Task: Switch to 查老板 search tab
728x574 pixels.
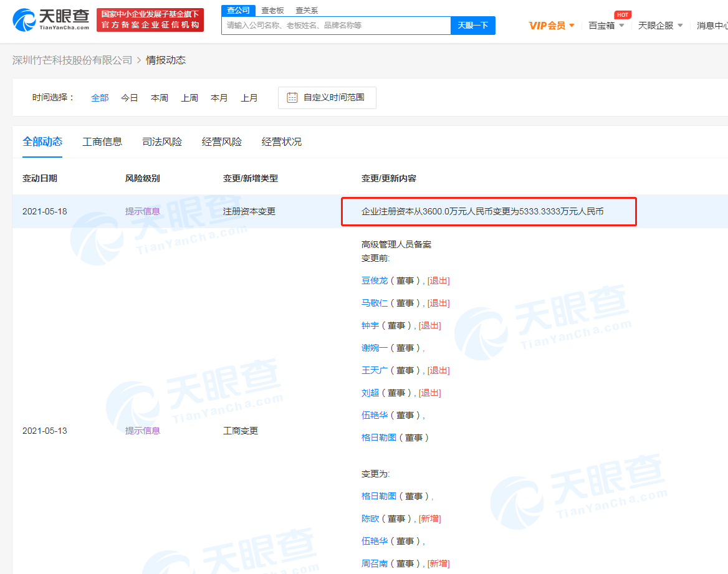Action: click(x=272, y=11)
